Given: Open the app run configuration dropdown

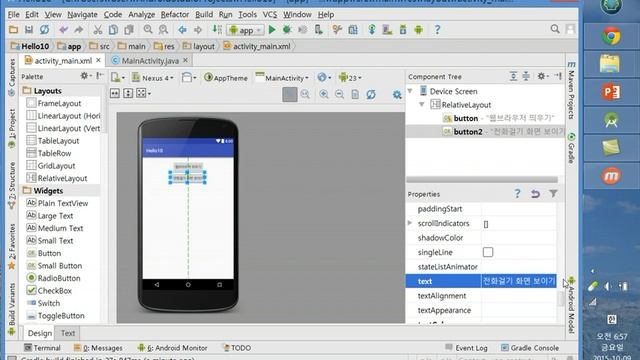Looking at the screenshot, I should (245, 30).
